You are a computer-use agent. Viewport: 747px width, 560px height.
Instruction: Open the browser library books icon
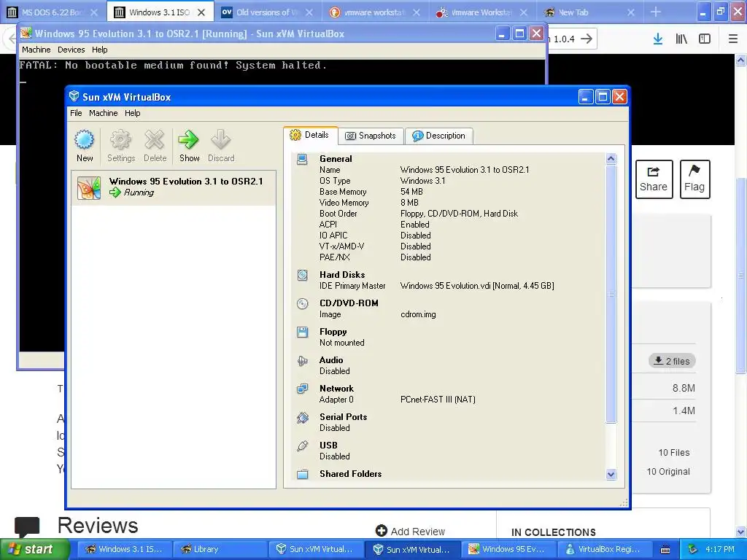coord(681,39)
